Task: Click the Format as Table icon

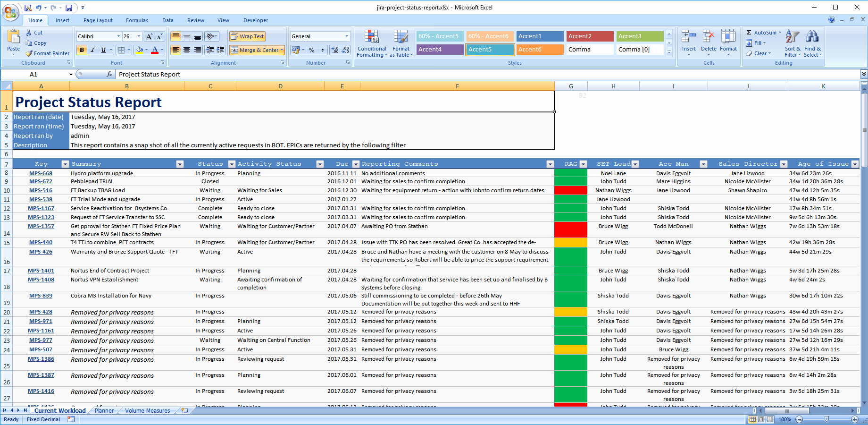Action: pyautogui.click(x=401, y=43)
